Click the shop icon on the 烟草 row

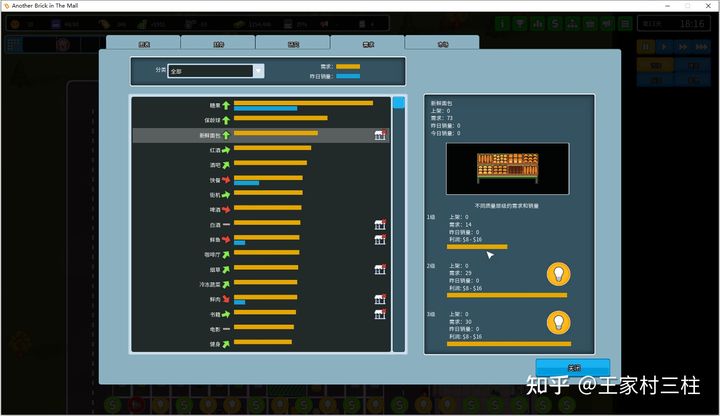(380, 270)
